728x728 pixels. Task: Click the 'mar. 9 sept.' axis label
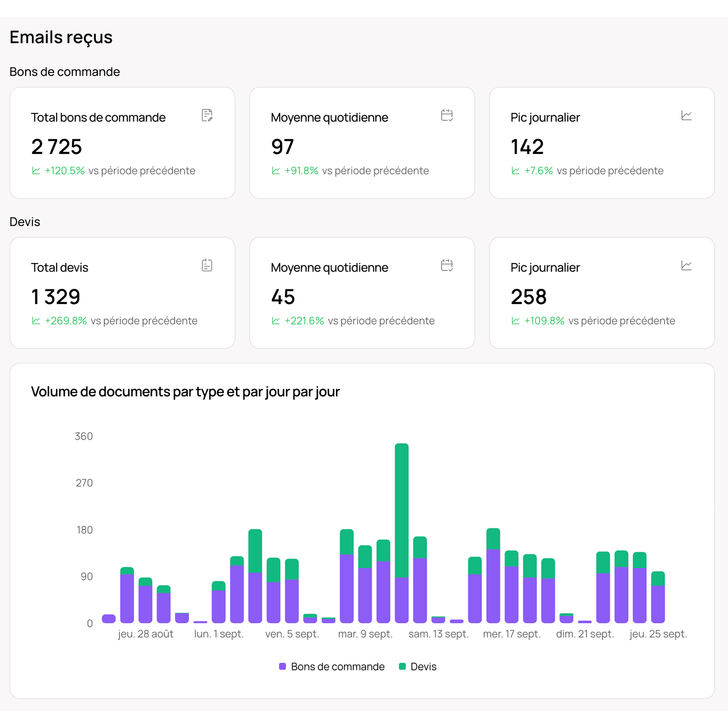[x=365, y=634]
